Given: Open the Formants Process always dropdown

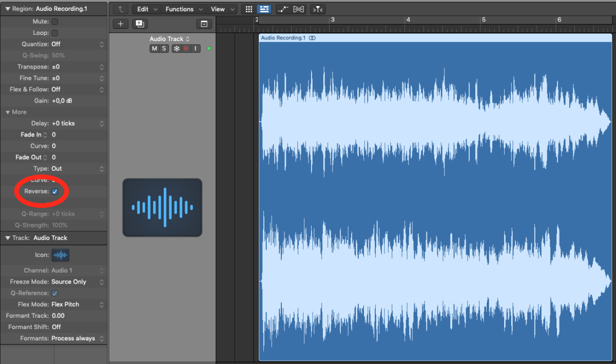Looking at the screenshot, I should [x=78, y=338].
